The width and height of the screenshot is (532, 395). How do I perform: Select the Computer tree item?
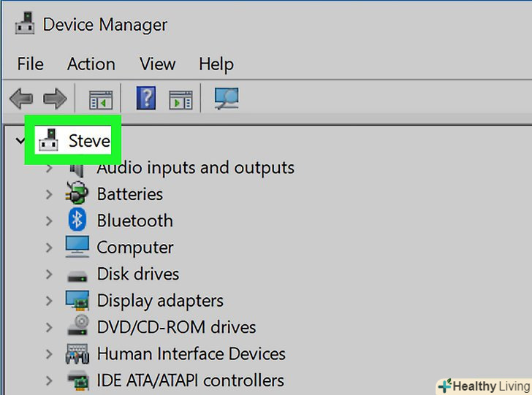[135, 248]
